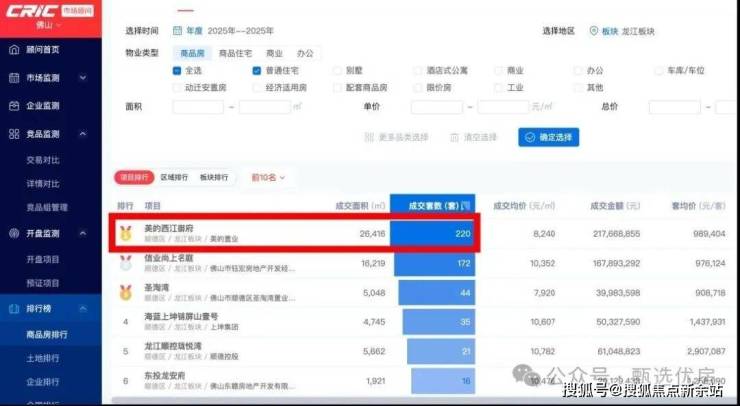Screen dimensions: 740x406
Task: Enable the 酒店式公寓 checkbox
Action: pyautogui.click(x=416, y=71)
